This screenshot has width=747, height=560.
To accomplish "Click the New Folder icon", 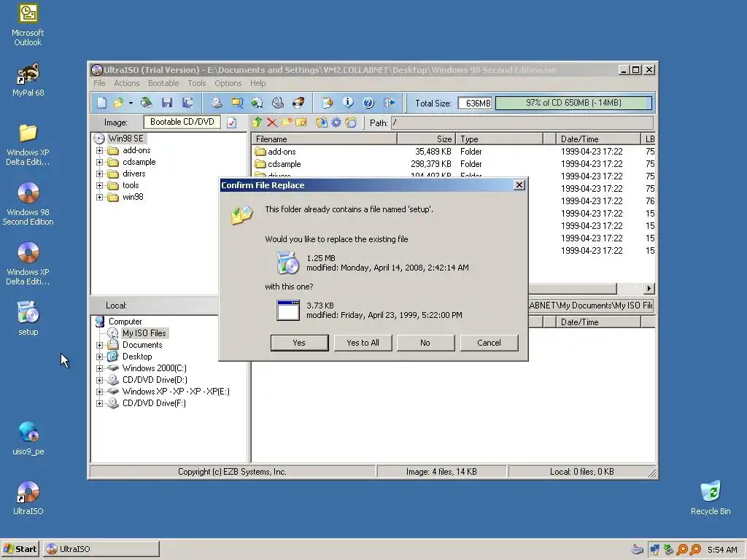I will (287, 122).
